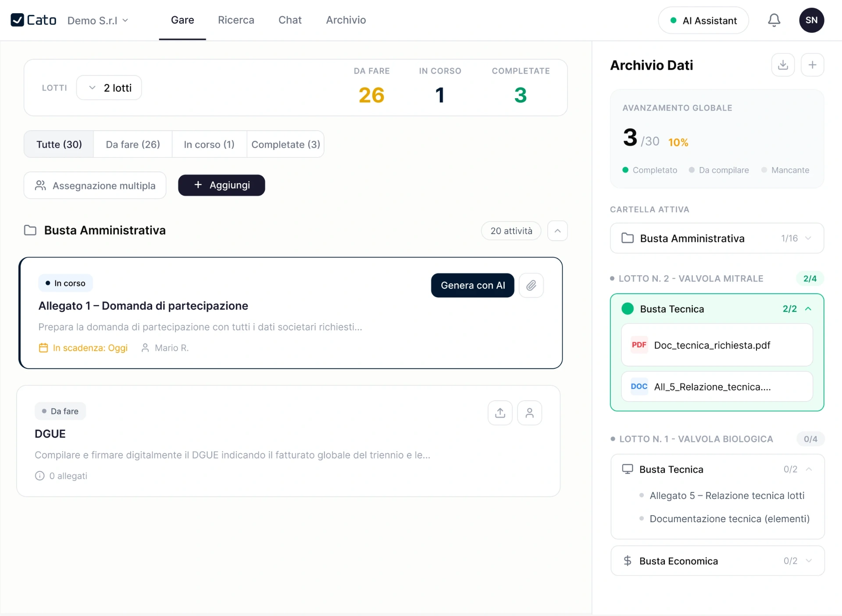Click the Aggiungi button
Viewport: 842px width, 616px height.
[221, 185]
